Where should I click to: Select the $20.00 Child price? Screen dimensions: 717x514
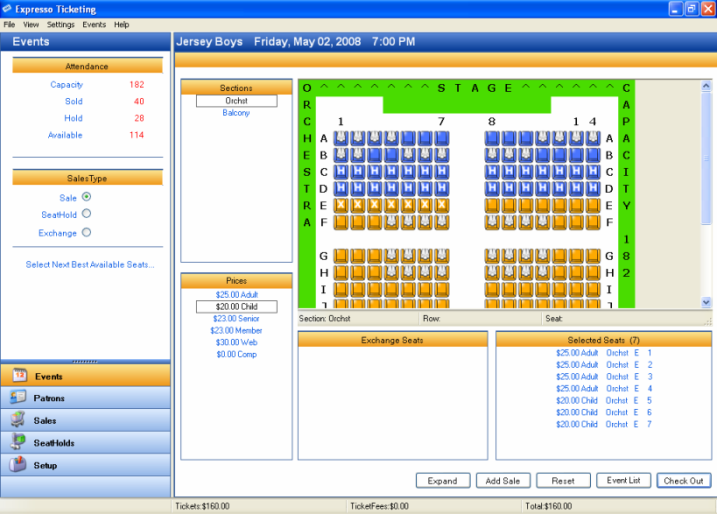[236, 306]
